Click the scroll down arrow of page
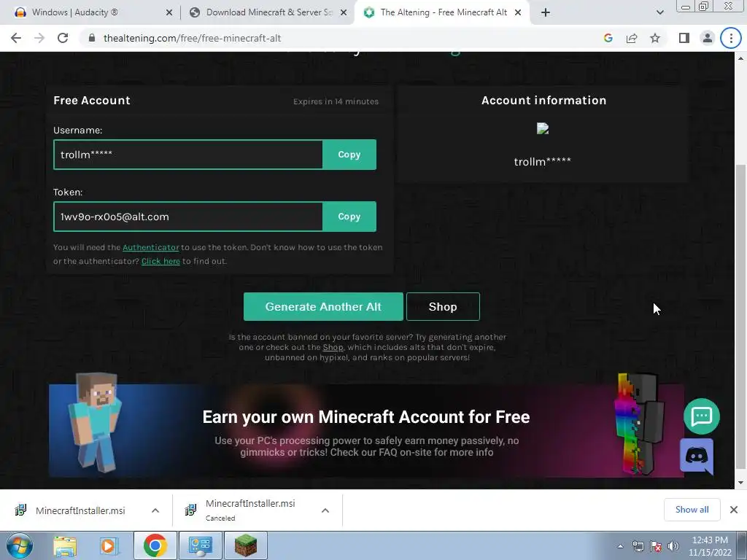747x560 pixels. tap(740, 483)
